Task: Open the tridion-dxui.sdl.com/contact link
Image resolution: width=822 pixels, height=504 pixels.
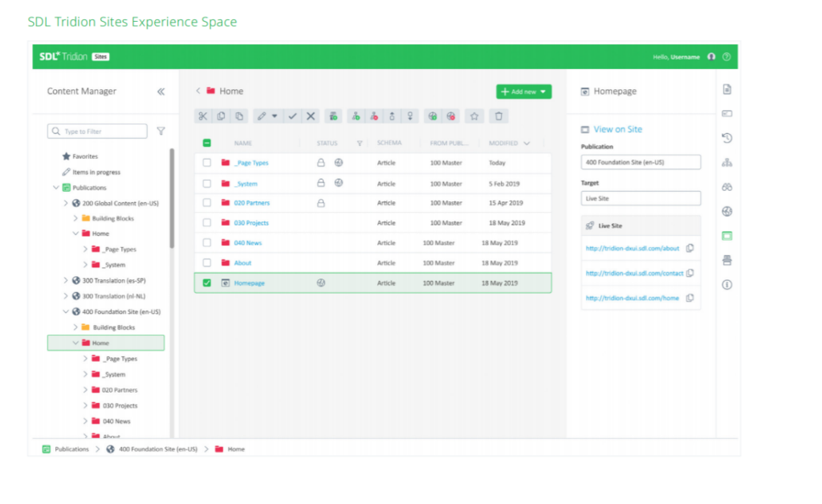Action: 634,273
